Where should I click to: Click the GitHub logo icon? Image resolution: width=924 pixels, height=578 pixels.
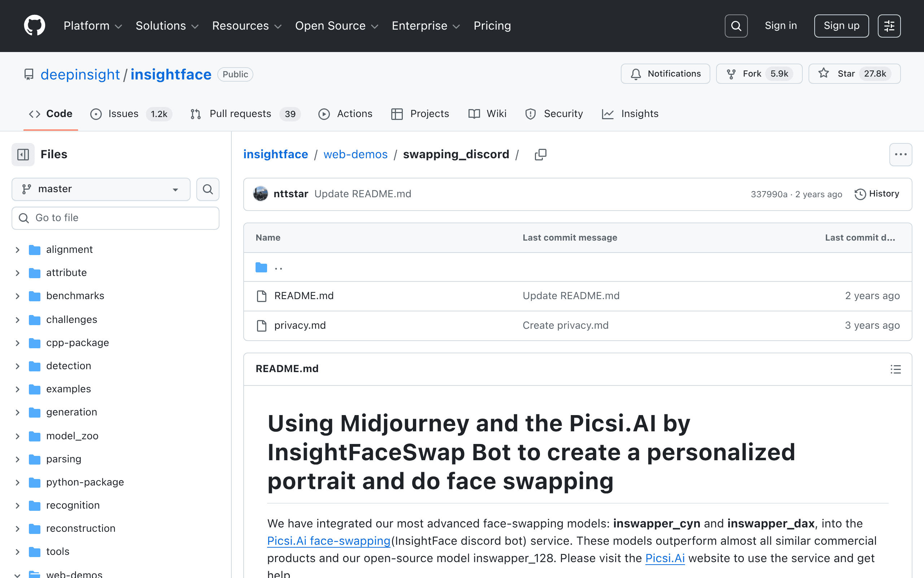pyautogui.click(x=34, y=26)
